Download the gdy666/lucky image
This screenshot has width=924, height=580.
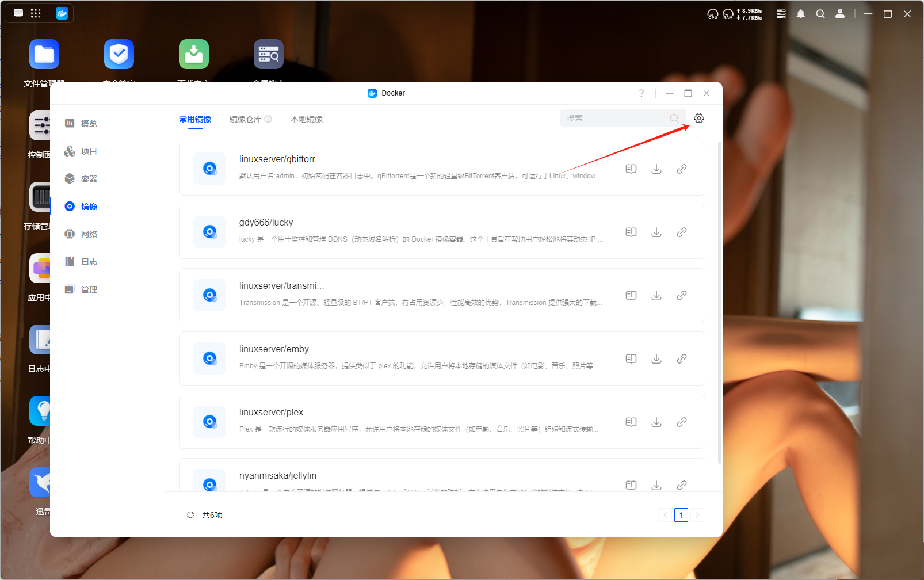(656, 232)
